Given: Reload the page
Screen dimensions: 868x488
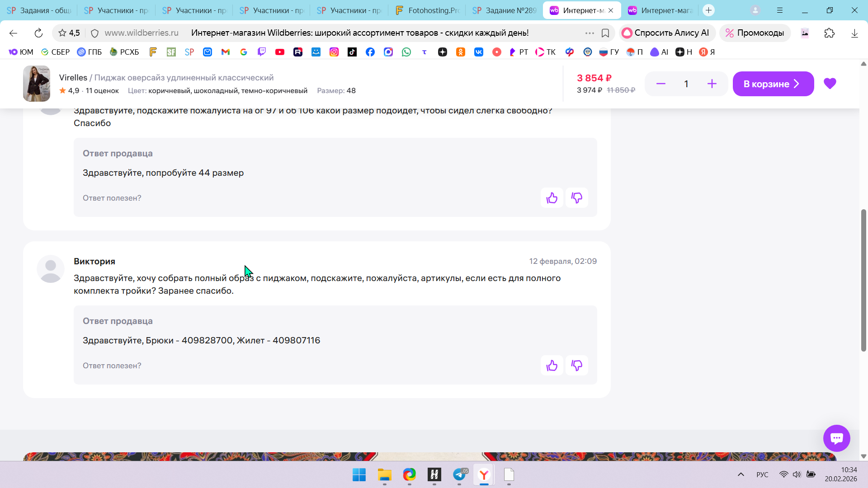Looking at the screenshot, I should coord(38,33).
